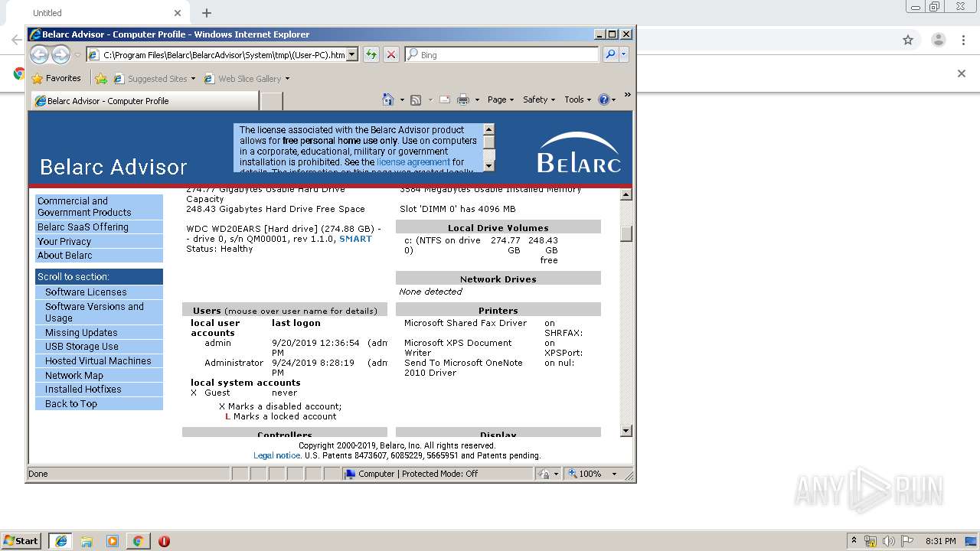Image resolution: width=980 pixels, height=551 pixels.
Task: Select the Untitled Chrome tab
Action: coord(96,13)
